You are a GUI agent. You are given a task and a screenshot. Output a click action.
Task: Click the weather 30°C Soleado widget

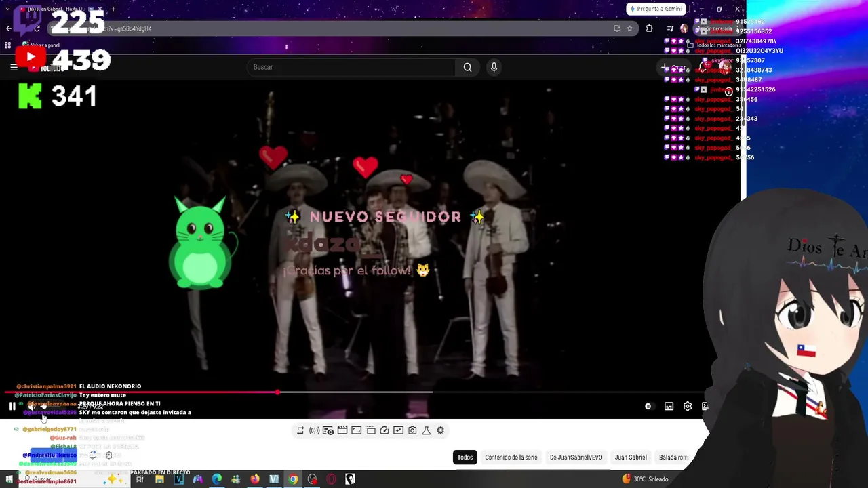pos(645,479)
